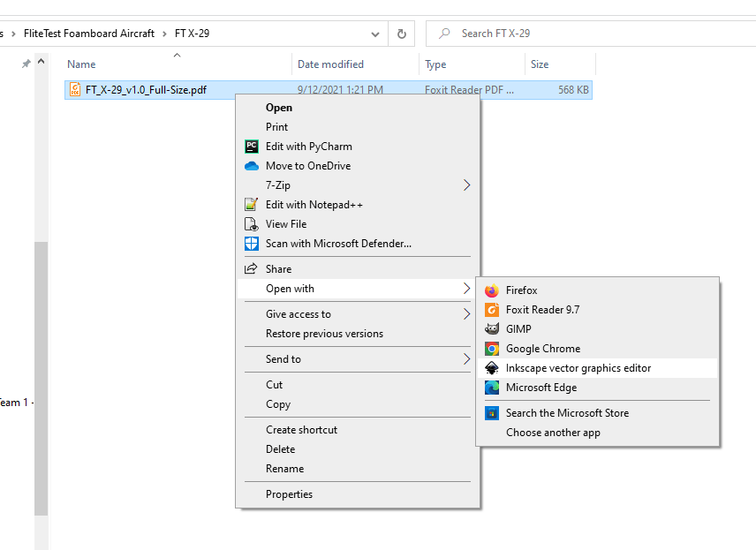The height and width of the screenshot is (550, 756).
Task: Expand the Send to submenu
Action: coord(466,359)
